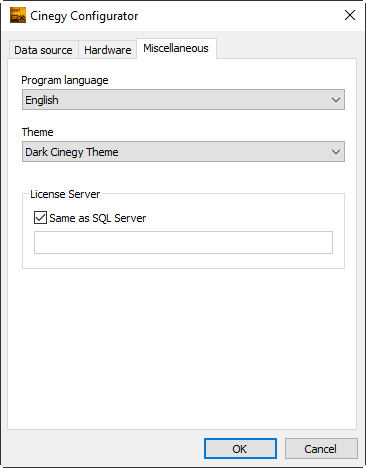The width and height of the screenshot is (366, 468).
Task: Switch to the Data source tab
Action: pos(43,50)
